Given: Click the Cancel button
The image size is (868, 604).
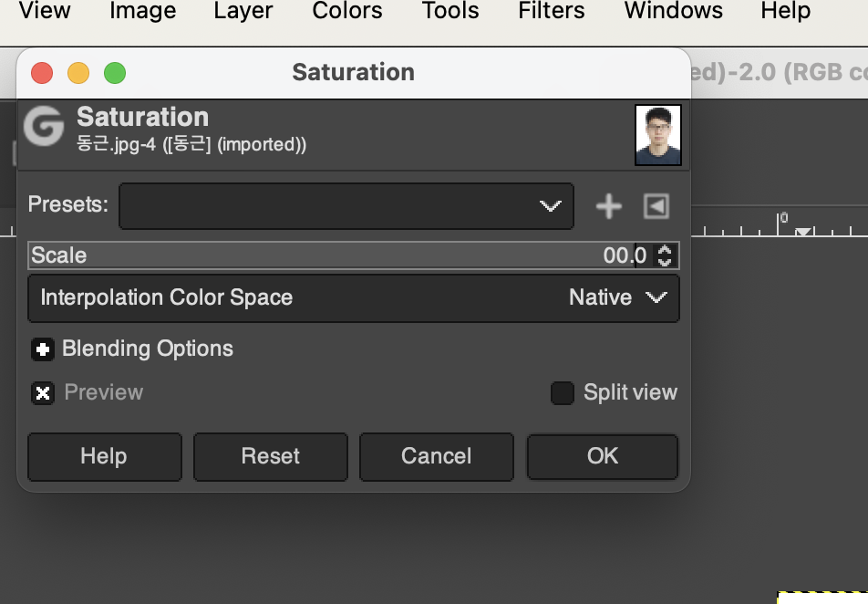Looking at the screenshot, I should [436, 456].
